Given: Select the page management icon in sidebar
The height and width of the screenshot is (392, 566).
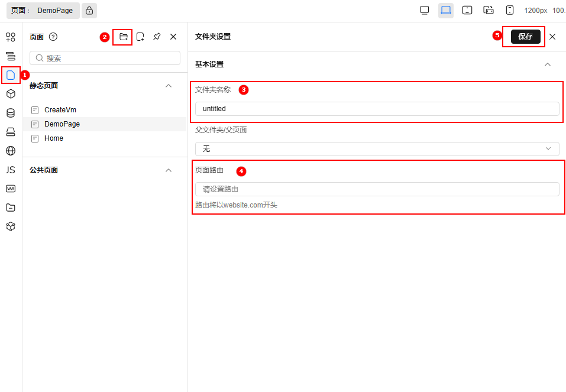Looking at the screenshot, I should tap(10, 75).
